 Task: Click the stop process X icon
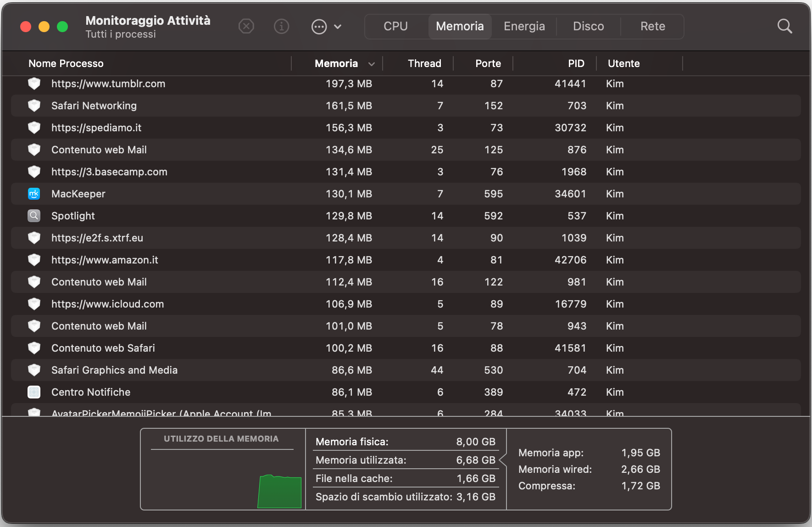[246, 26]
